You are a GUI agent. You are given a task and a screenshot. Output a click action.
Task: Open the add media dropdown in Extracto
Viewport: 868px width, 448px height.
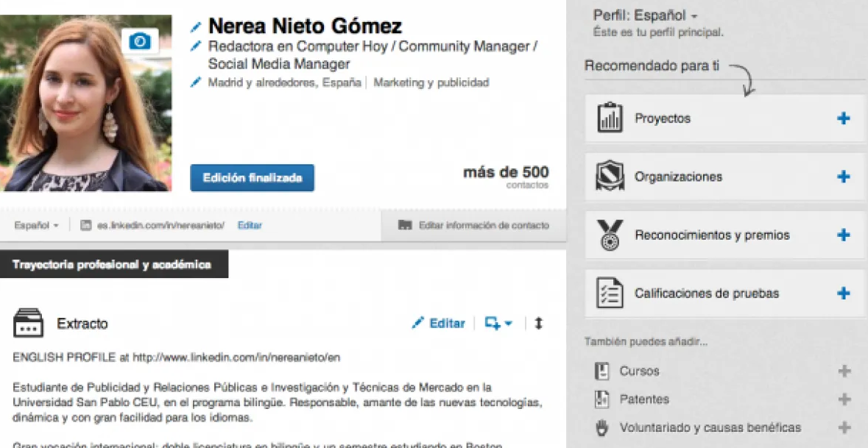pyautogui.click(x=498, y=323)
